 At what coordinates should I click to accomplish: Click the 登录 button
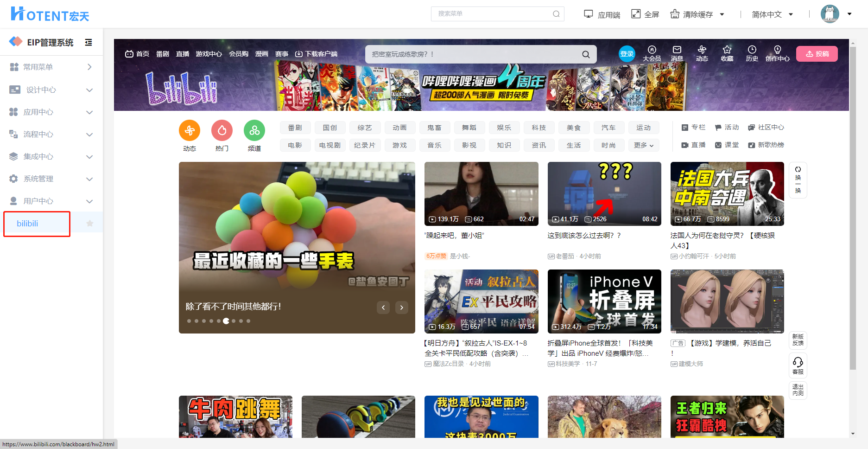pos(627,54)
